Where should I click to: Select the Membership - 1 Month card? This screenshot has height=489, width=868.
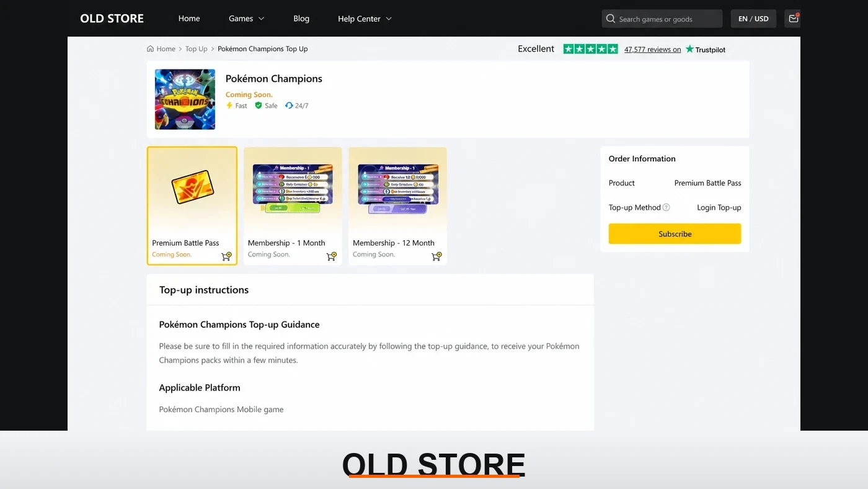click(x=293, y=205)
